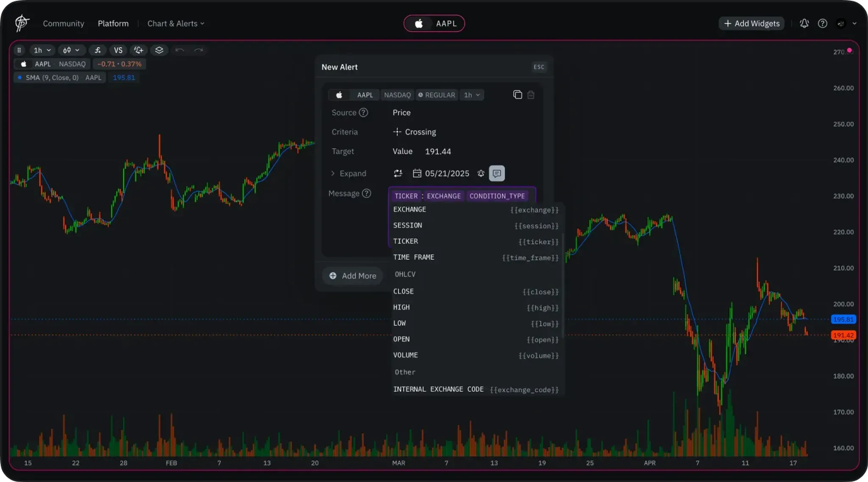The width and height of the screenshot is (868, 482).
Task: Click the notifications bell in the top bar
Action: (x=804, y=23)
